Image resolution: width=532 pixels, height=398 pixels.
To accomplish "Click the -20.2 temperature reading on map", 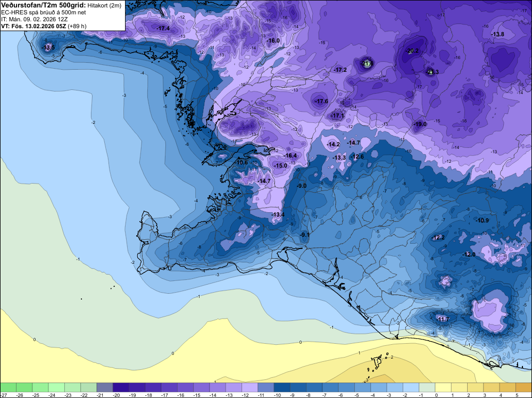I will coord(412,51).
